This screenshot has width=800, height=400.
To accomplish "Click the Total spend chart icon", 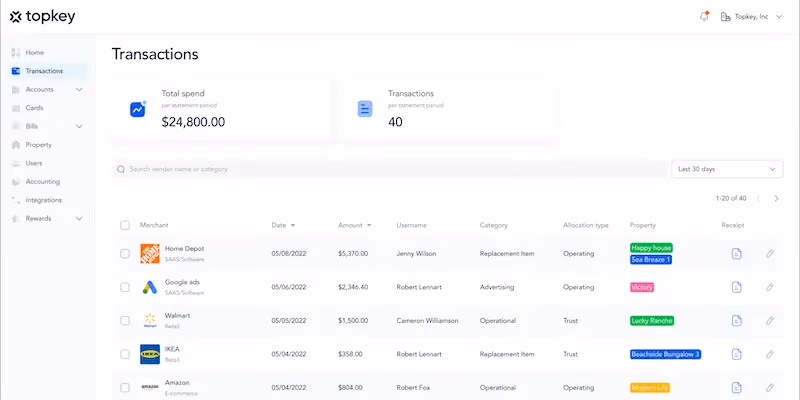I will (138, 109).
